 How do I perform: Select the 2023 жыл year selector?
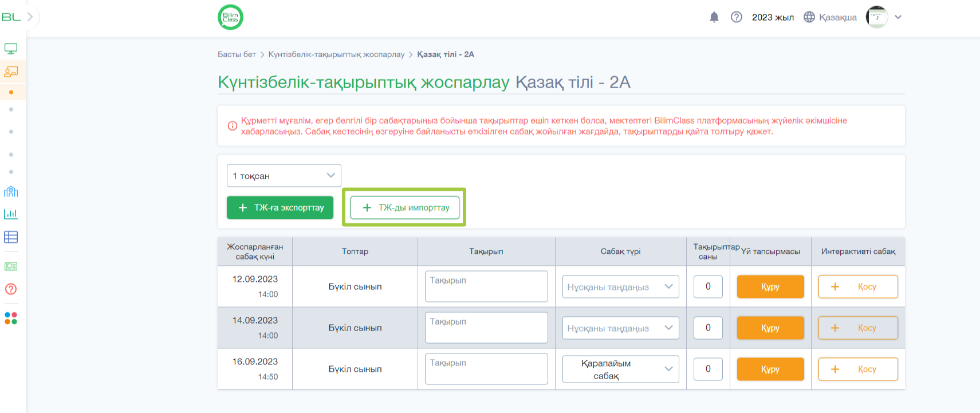click(x=773, y=17)
